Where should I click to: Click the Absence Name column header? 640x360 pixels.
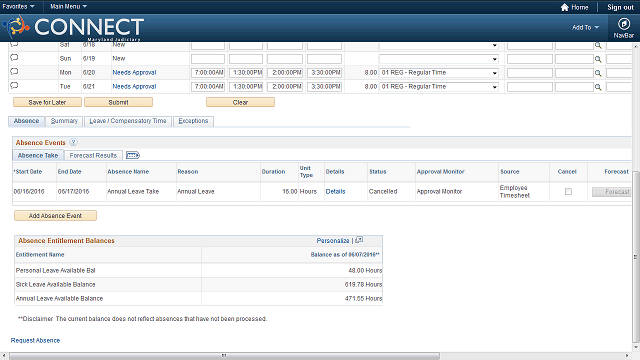[128, 172]
